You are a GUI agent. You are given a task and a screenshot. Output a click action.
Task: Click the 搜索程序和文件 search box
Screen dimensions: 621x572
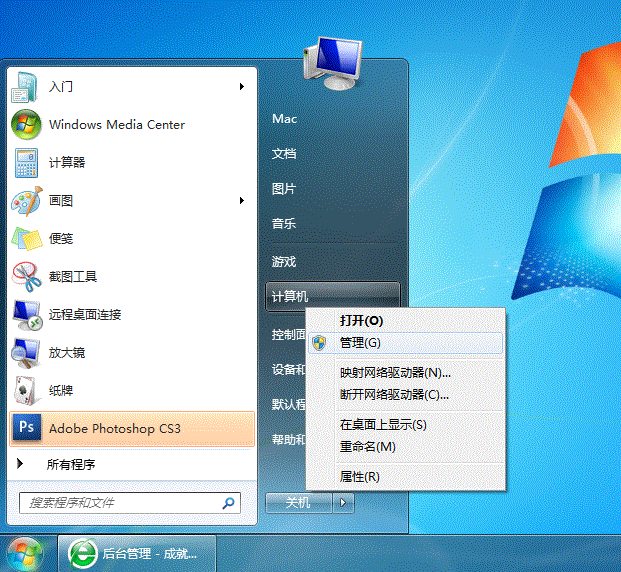tap(120, 503)
